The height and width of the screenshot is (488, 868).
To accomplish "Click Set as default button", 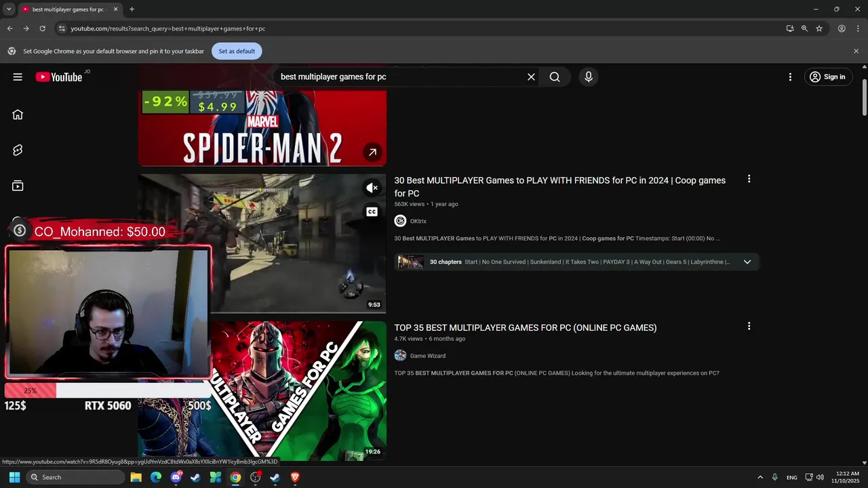I will click(237, 51).
